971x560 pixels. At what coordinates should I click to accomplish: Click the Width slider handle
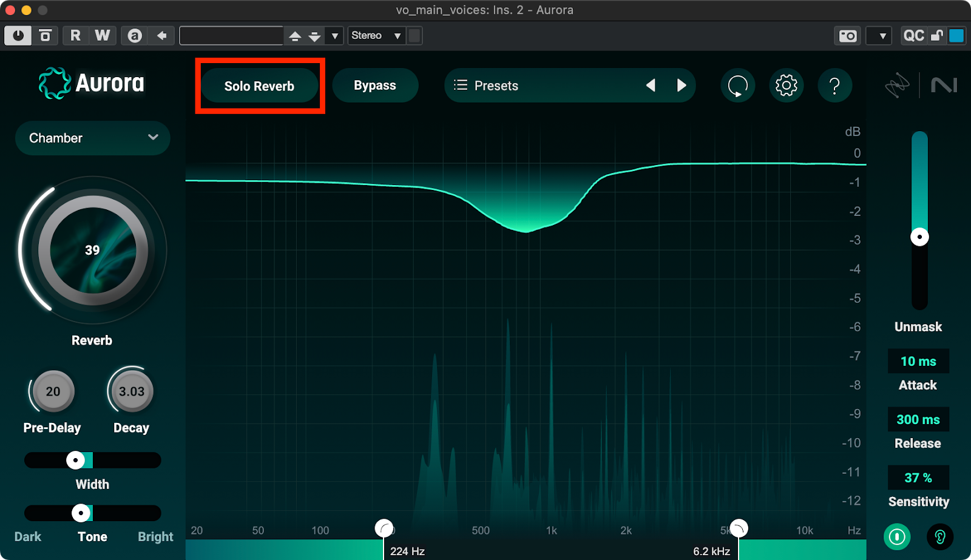[75, 460]
